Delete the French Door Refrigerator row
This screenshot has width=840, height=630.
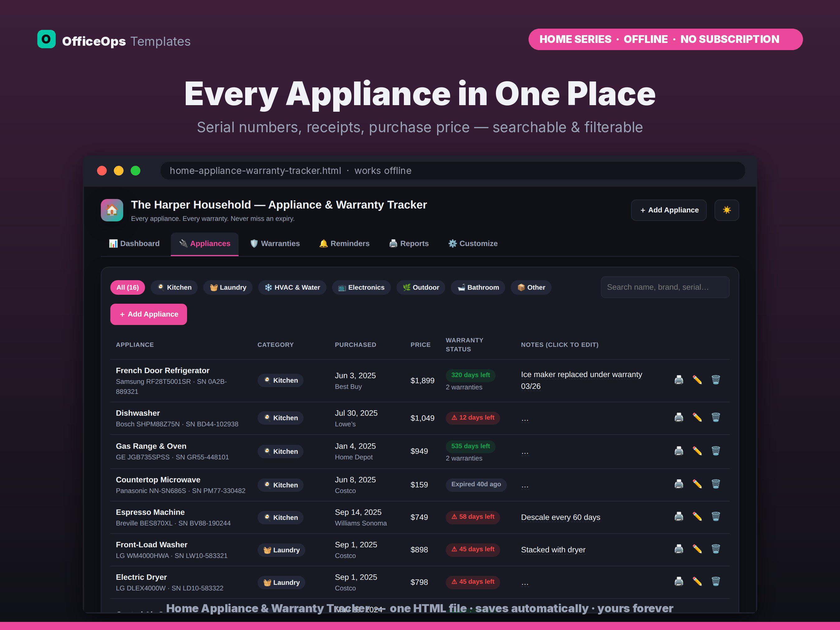pyautogui.click(x=716, y=380)
